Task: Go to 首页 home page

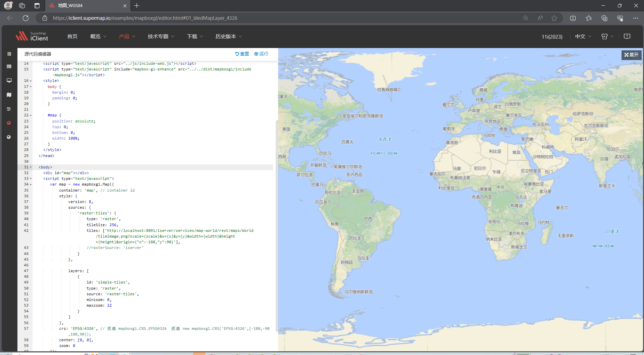Action: click(x=72, y=36)
